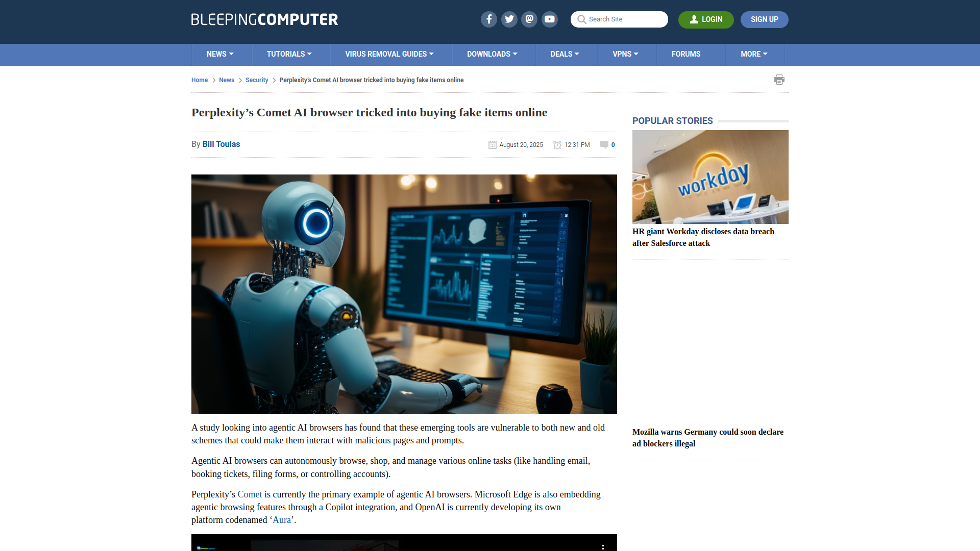
Task: Click the robot article hero image
Action: 404,294
